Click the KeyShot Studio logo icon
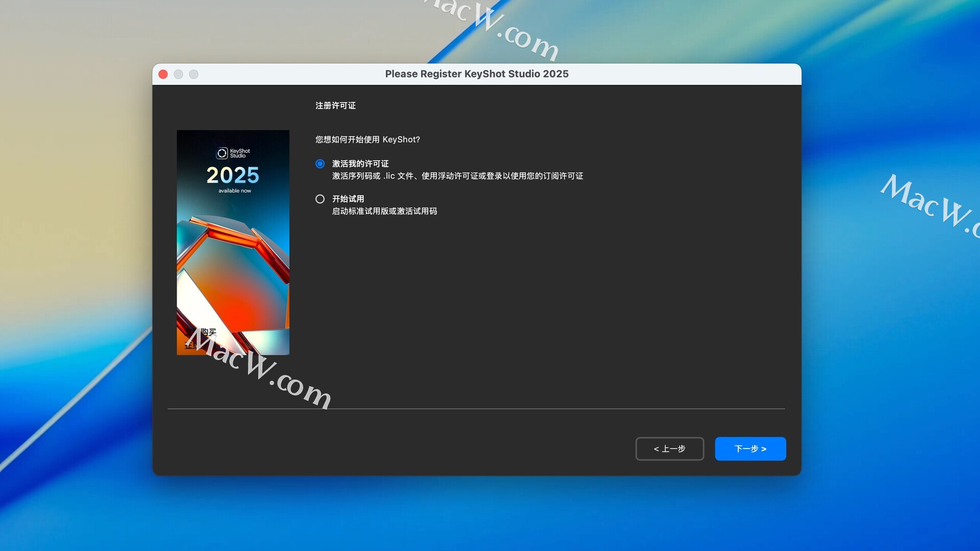This screenshot has width=980, height=551. click(x=222, y=153)
